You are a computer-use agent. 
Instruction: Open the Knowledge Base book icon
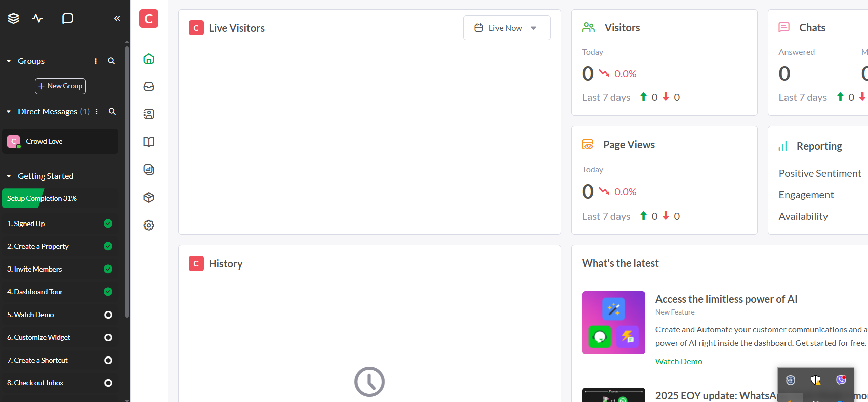[149, 142]
